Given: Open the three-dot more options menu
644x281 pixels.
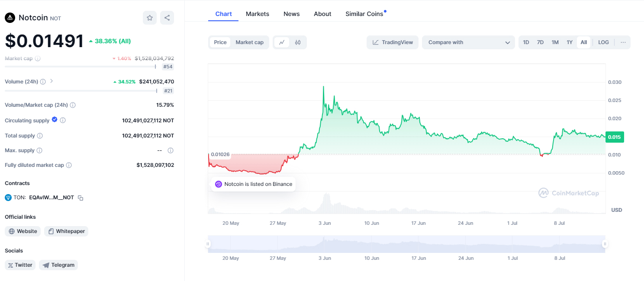Looking at the screenshot, I should (623, 42).
